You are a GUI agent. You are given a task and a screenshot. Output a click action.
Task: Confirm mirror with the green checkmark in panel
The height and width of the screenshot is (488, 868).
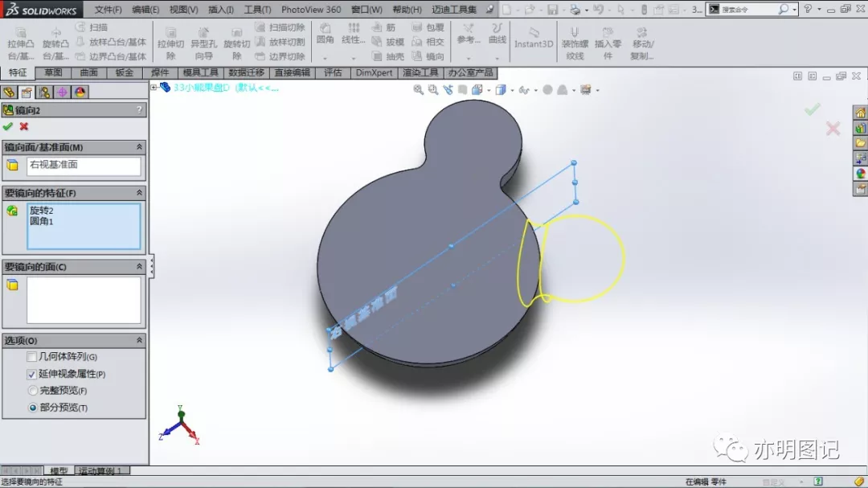[8, 127]
